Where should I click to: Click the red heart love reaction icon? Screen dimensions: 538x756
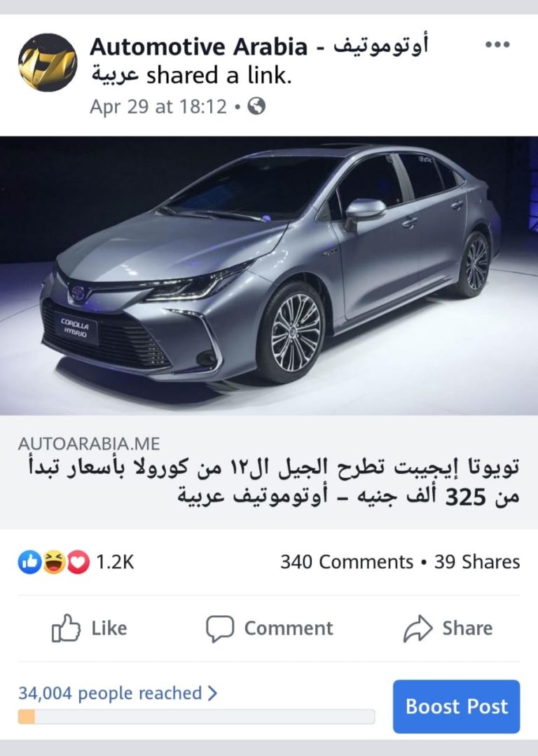pyautogui.click(x=78, y=562)
